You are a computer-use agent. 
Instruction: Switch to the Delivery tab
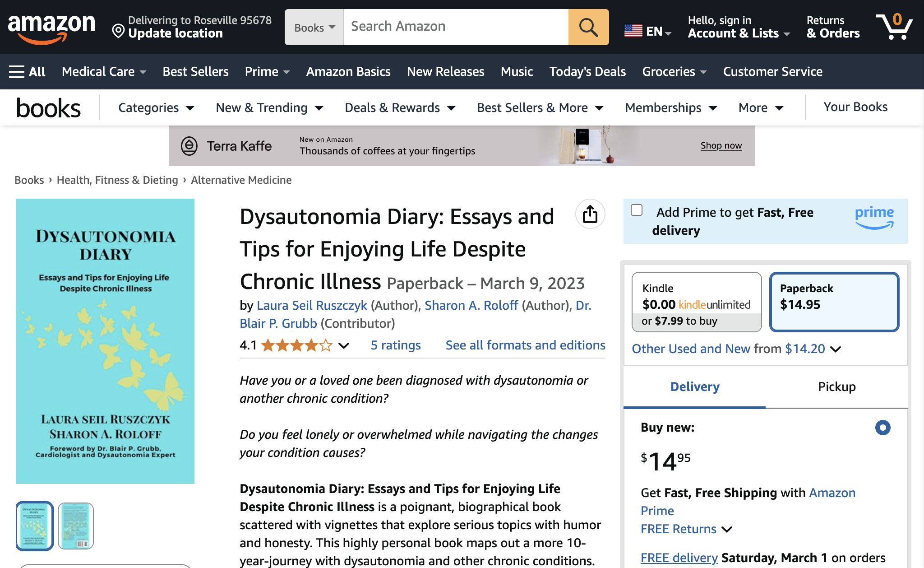pos(695,387)
